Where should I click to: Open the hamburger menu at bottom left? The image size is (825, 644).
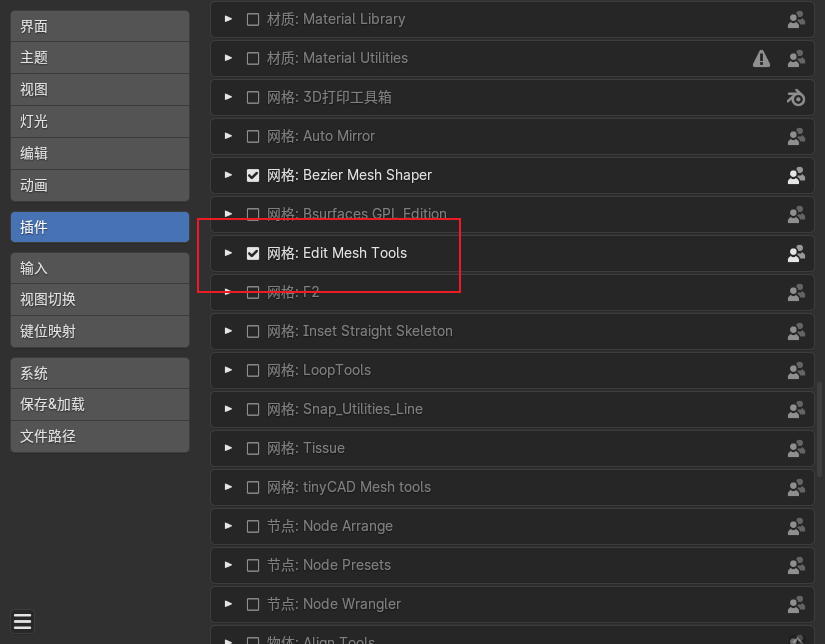pyautogui.click(x=22, y=621)
